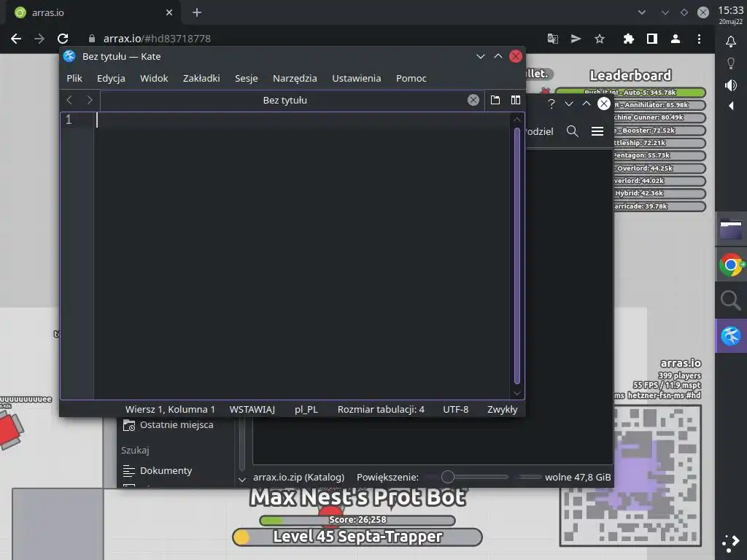Click wolne 47,8 GiB free space text
The height and width of the screenshot is (560, 747).
pos(578,477)
